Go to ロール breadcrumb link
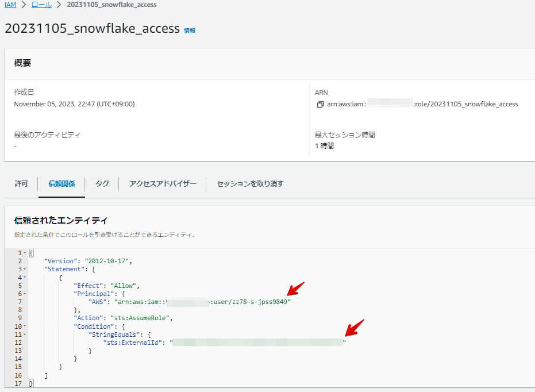This screenshot has height=392, width=535. pyautogui.click(x=41, y=5)
